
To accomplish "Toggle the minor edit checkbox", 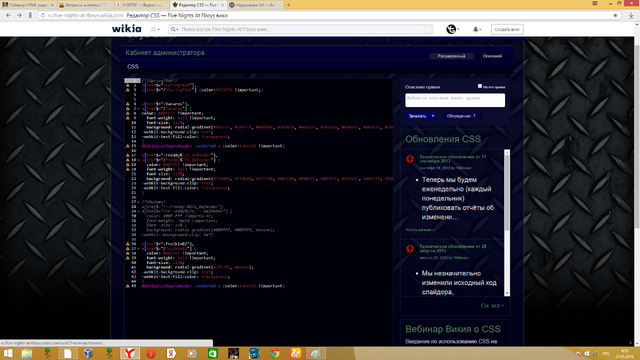I will pyautogui.click(x=480, y=86).
